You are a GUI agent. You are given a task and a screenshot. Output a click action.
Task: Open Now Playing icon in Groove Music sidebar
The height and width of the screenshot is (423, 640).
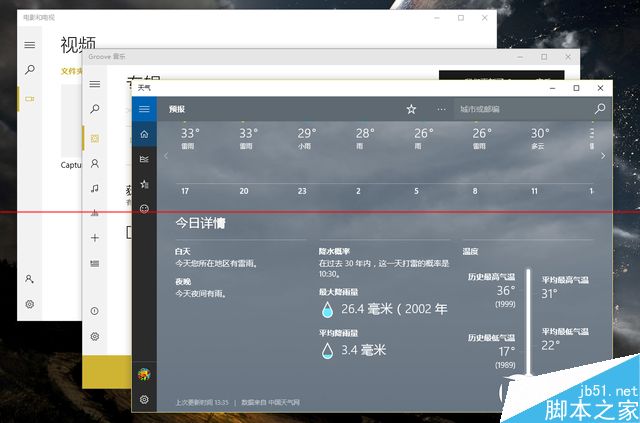[95, 213]
